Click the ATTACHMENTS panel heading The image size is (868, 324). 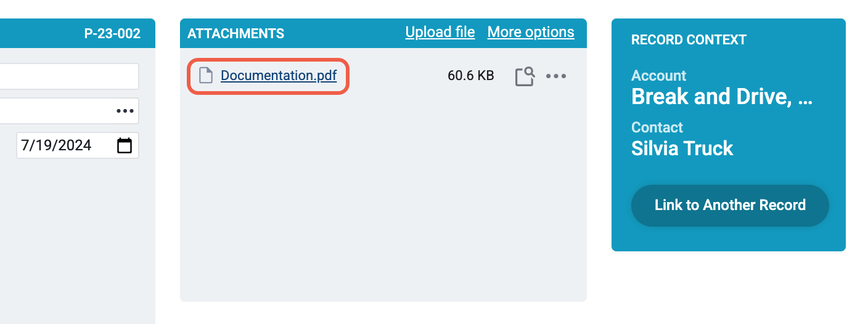236,33
